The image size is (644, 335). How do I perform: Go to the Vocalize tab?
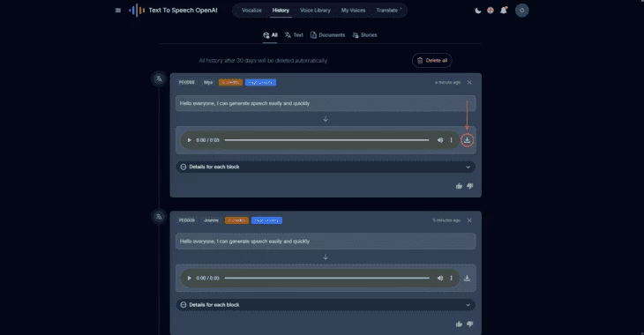251,11
